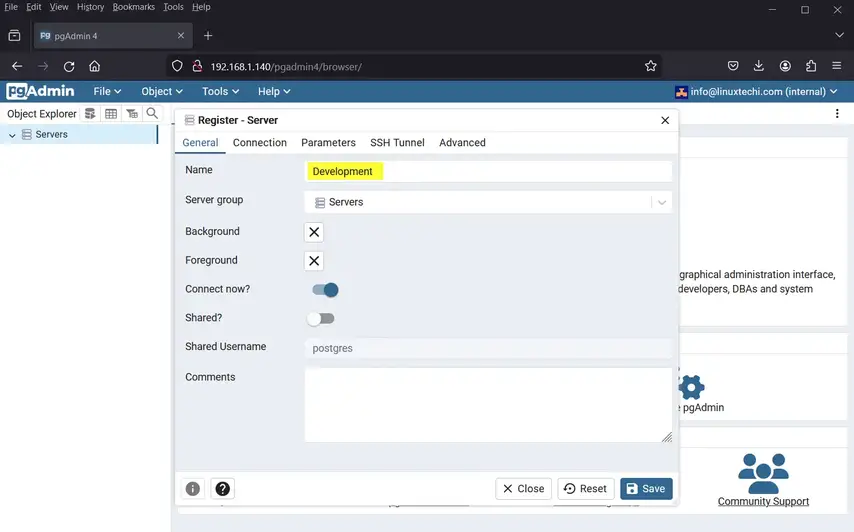Open the Server group dropdown
The height and width of the screenshot is (532, 854).
click(x=661, y=202)
